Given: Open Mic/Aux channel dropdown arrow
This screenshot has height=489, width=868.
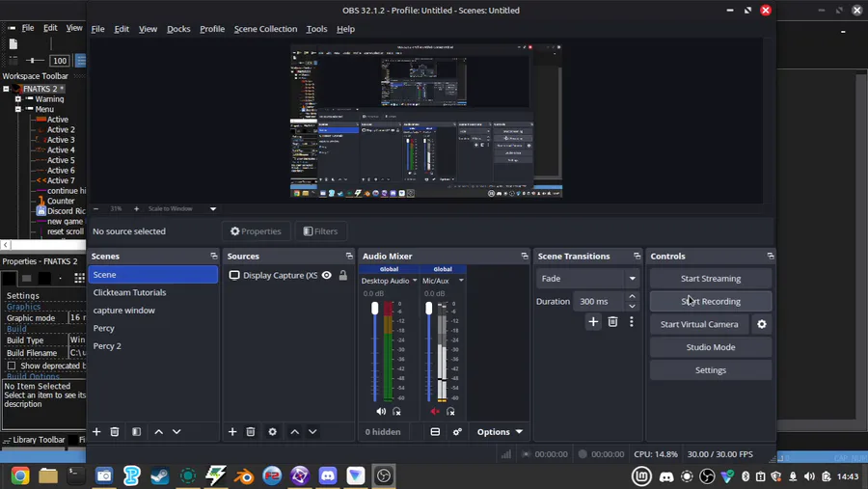Looking at the screenshot, I should coord(461,281).
